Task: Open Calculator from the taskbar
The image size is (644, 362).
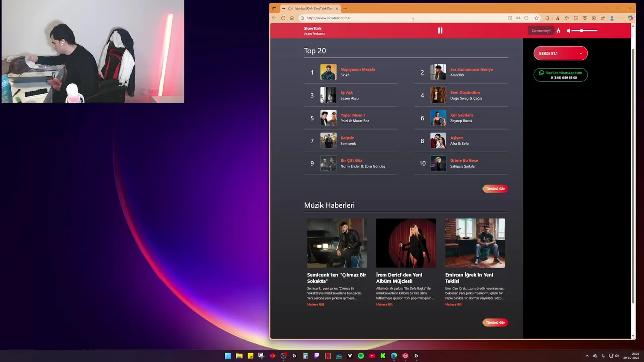Action: [x=305, y=356]
